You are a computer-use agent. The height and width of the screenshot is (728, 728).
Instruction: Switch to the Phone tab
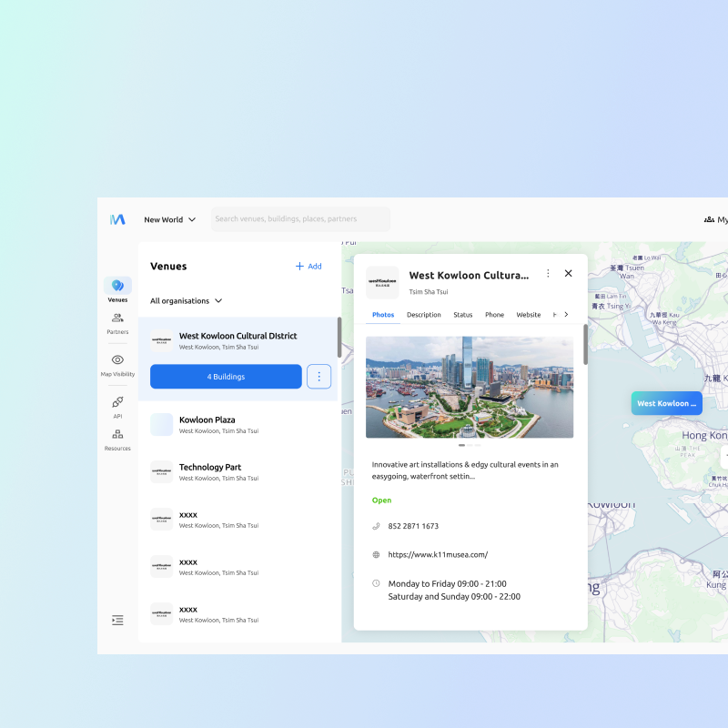(x=494, y=315)
